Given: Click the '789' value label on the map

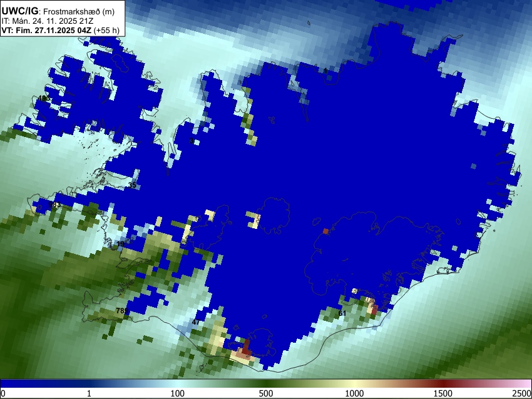Looking at the screenshot, I should 122,311.
